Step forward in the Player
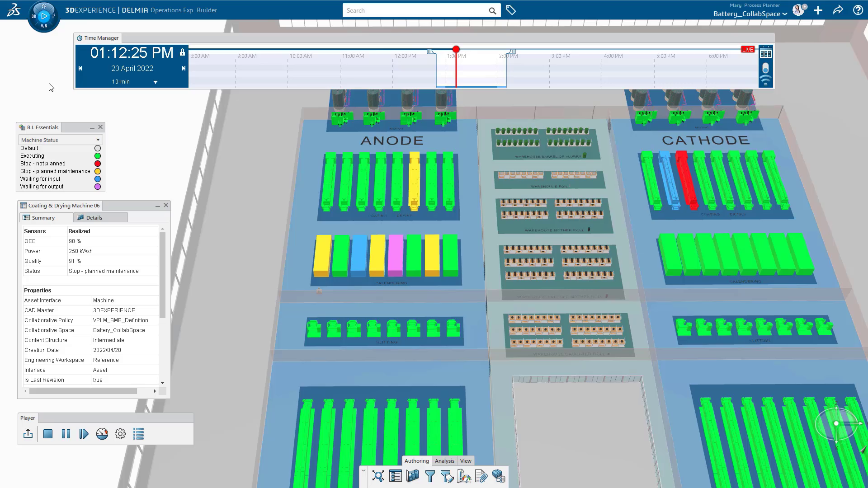The image size is (868, 488). 84,434
